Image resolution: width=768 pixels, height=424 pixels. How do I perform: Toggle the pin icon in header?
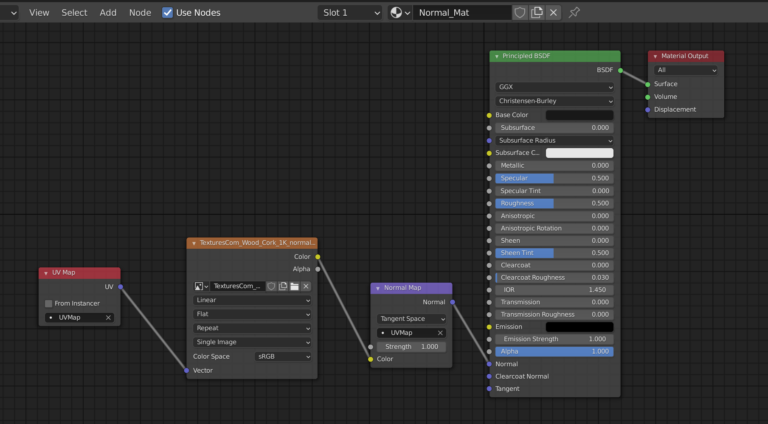point(574,13)
